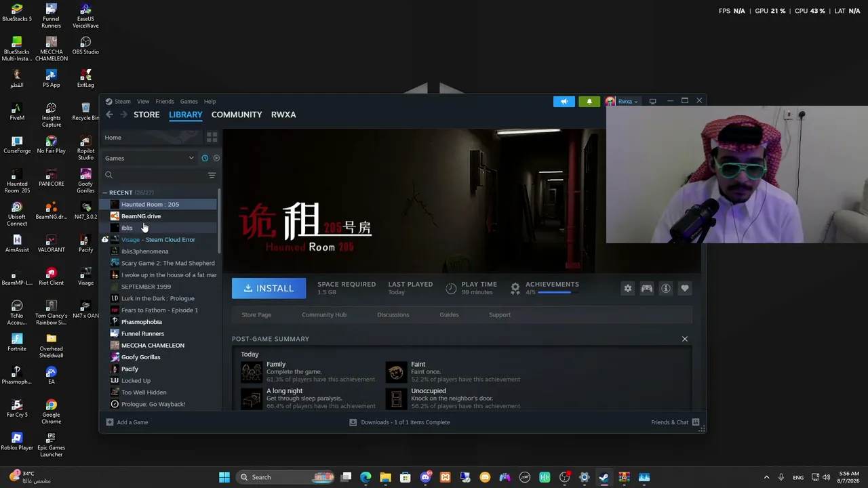Open the Family achievement icon
The width and height of the screenshot is (868, 488).
[x=252, y=372]
